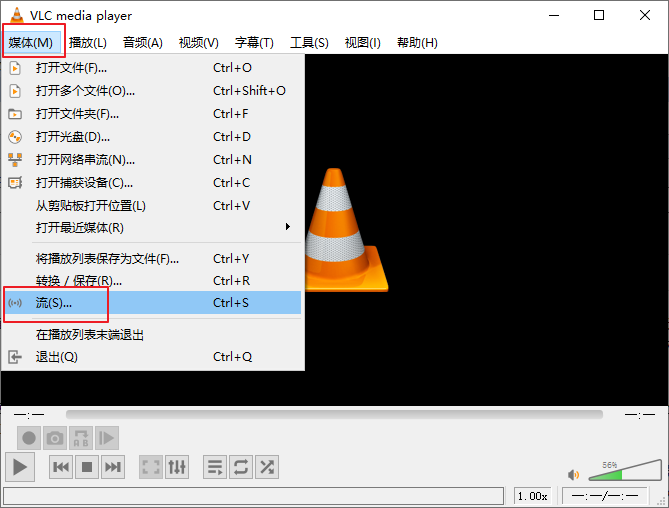Click time display in status bar
Screen dimensions: 669x508
click(x=605, y=496)
